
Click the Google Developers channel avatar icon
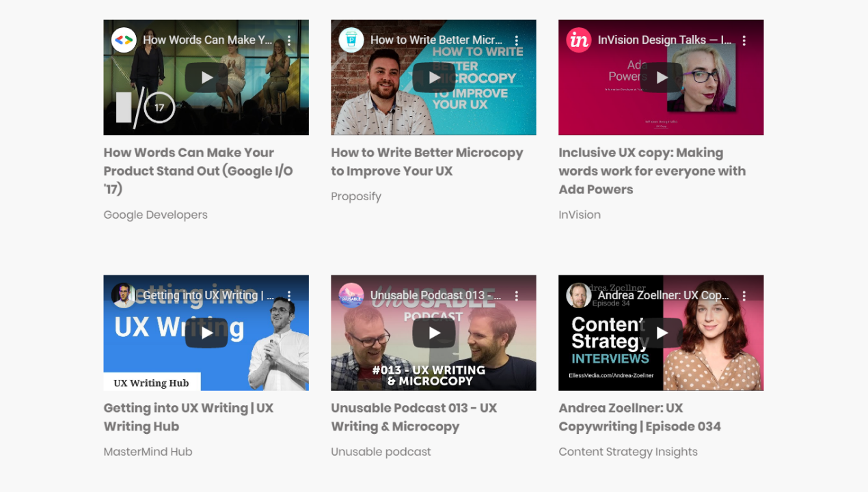click(124, 40)
